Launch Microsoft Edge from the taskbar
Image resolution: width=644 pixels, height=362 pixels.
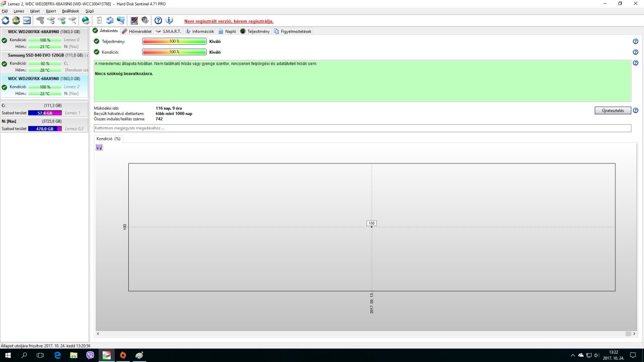click(57, 355)
